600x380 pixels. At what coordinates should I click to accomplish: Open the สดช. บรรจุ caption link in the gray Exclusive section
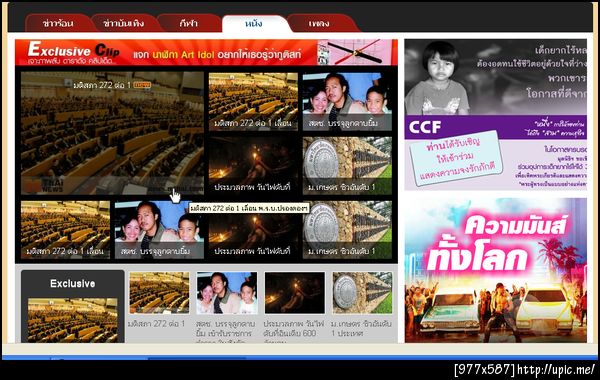(x=226, y=330)
